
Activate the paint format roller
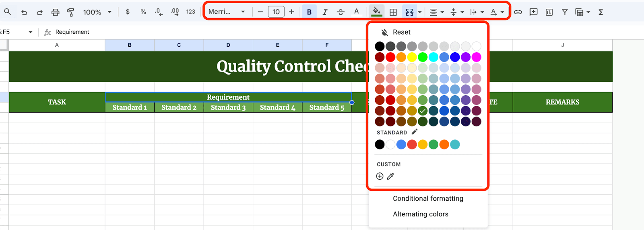coord(71,12)
